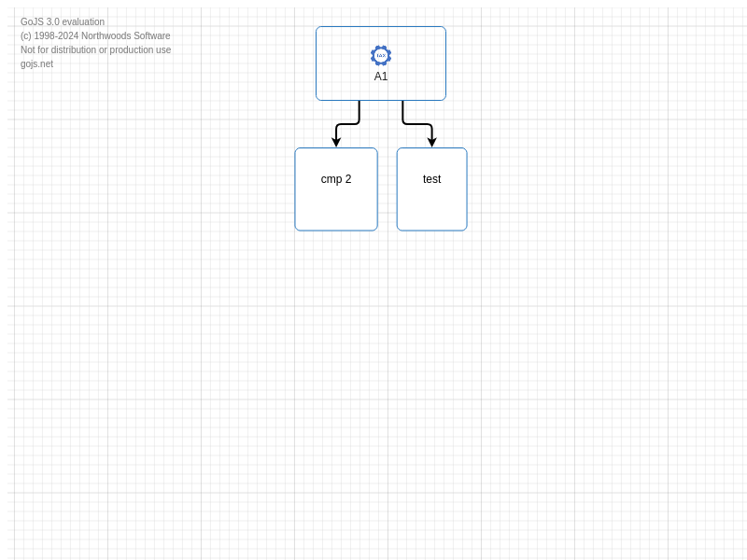Click the link connecting A1 to test

[x=417, y=124]
